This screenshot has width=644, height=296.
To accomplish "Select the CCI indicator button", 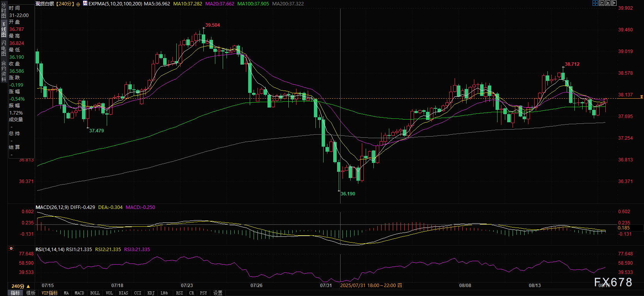I will pos(138,293).
